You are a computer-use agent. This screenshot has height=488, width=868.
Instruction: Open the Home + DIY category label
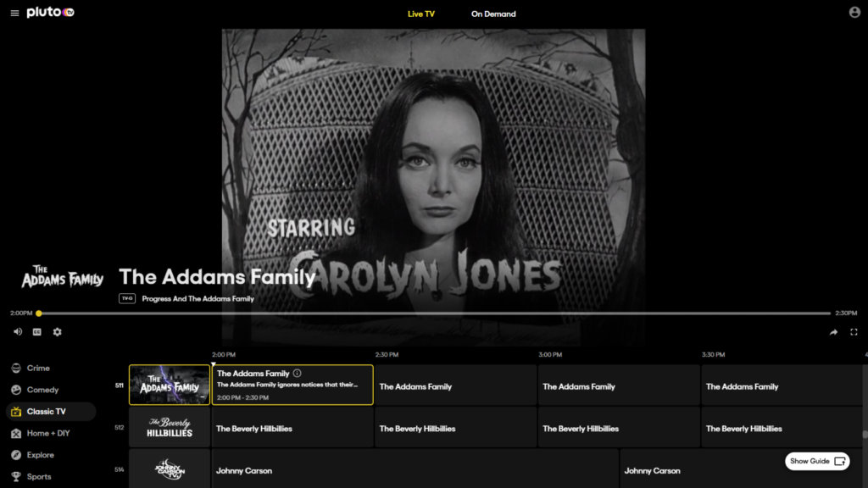pos(48,433)
